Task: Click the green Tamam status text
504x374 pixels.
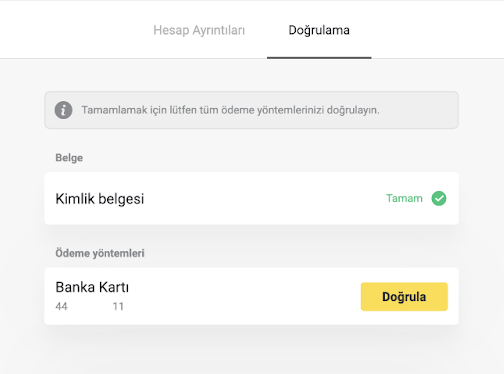Action: pyautogui.click(x=404, y=198)
